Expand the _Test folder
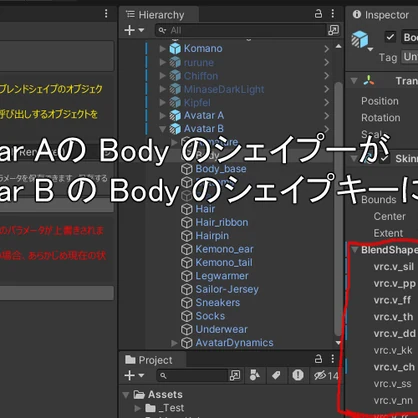The height and width of the screenshot is (418, 418). pos(138,408)
